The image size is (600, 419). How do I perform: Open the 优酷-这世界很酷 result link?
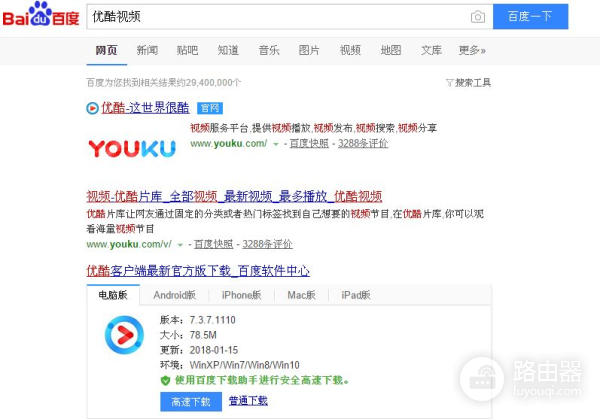click(x=145, y=108)
